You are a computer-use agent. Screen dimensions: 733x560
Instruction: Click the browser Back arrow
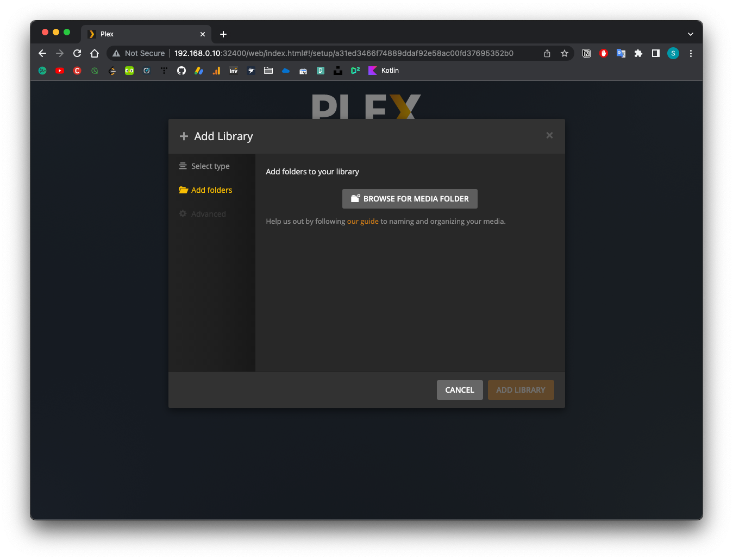click(x=42, y=53)
